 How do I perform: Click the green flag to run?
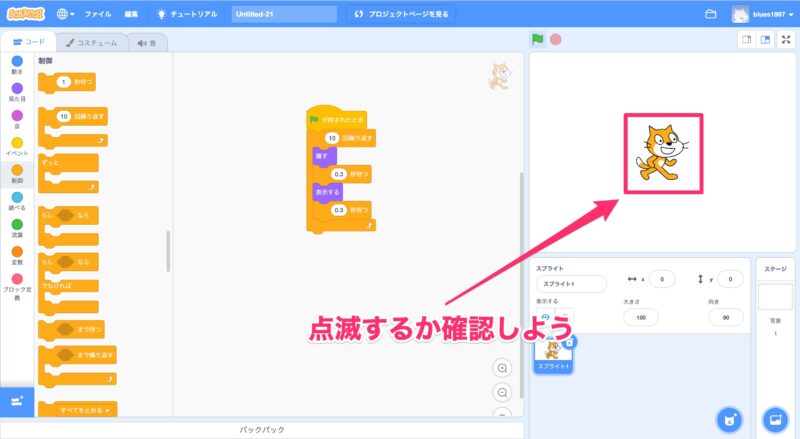(x=538, y=40)
